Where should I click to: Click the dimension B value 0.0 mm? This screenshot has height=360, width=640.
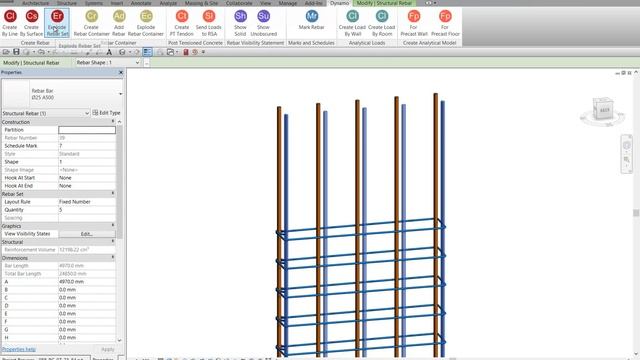87,290
